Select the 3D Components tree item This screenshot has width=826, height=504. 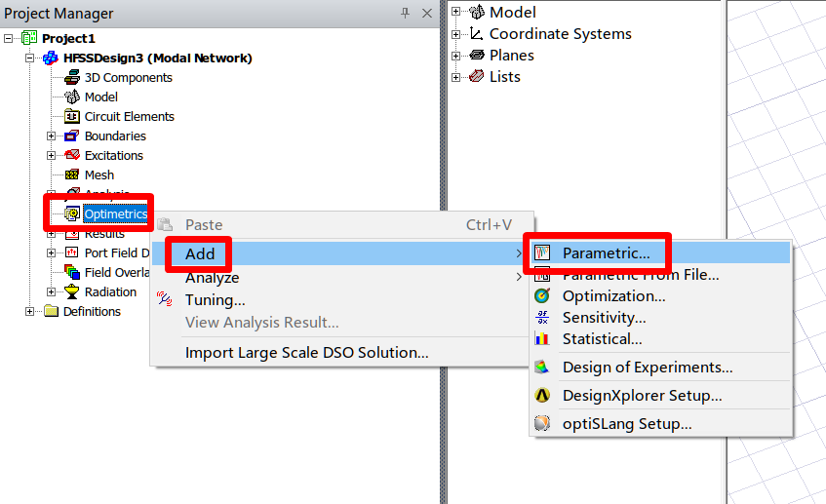point(128,77)
